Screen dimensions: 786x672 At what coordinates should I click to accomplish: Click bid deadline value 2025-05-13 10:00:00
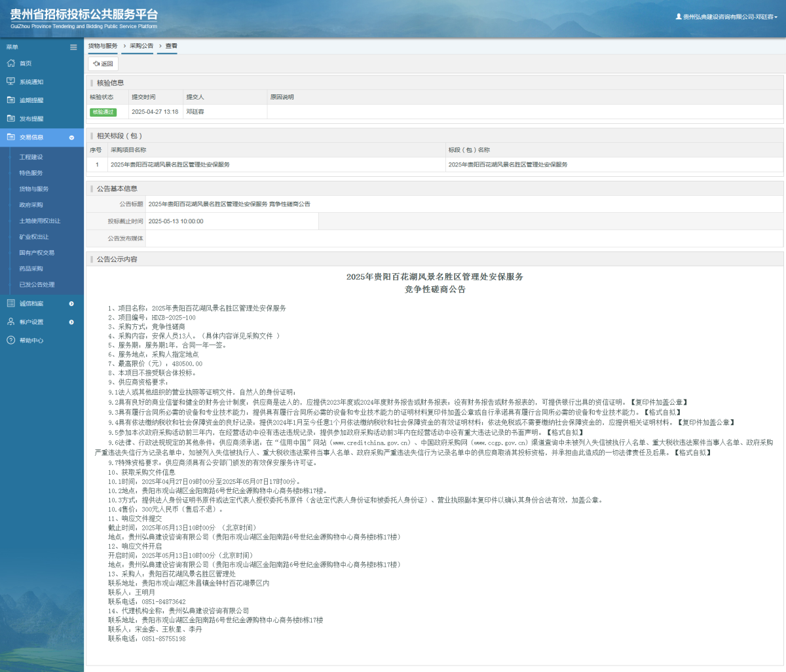(x=176, y=221)
